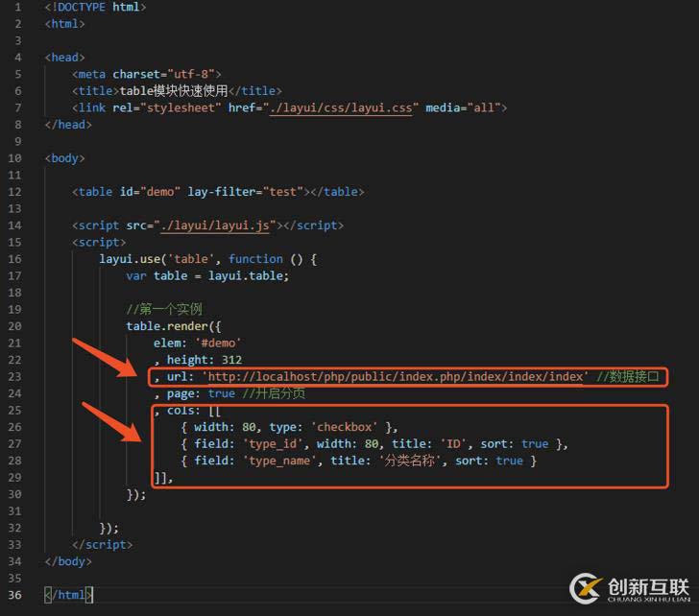
Task: Click the 'table.render({' call
Action: point(174,326)
